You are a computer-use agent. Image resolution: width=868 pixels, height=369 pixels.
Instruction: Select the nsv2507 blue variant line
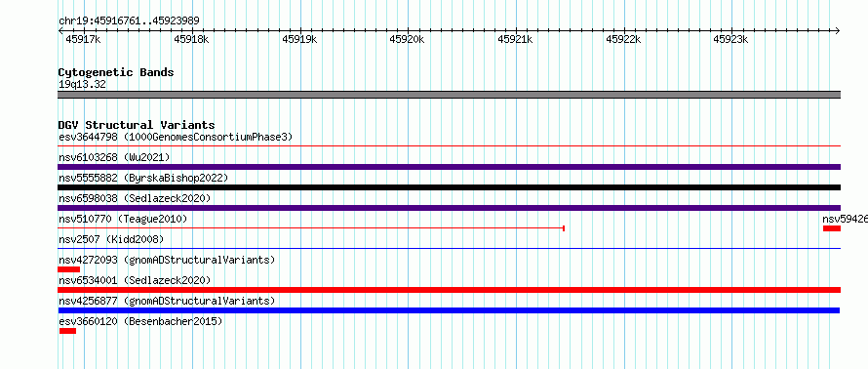click(x=449, y=248)
